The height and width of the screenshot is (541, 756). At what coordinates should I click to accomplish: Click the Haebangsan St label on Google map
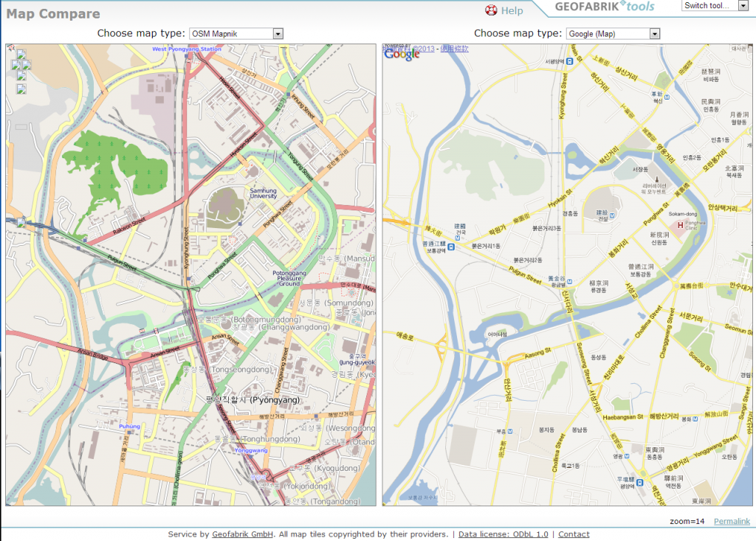tap(622, 417)
